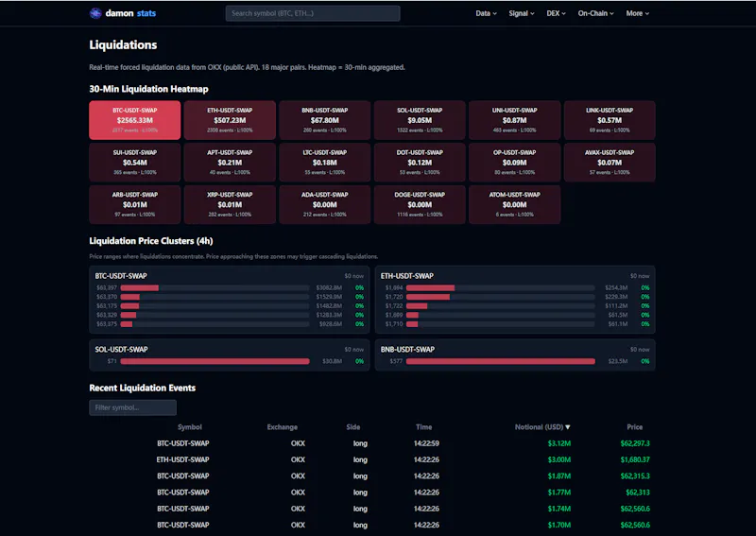Sort table by Time column header
The image size is (756, 536).
tap(423, 427)
